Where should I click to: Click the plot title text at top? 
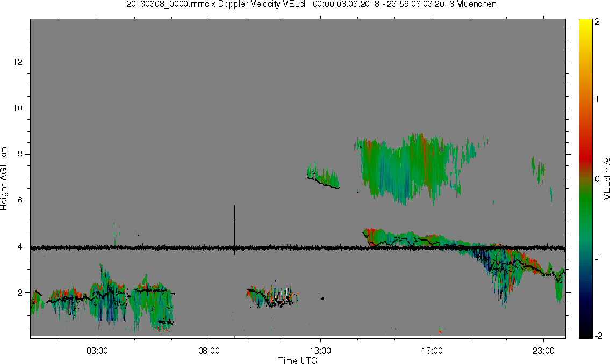311,4
